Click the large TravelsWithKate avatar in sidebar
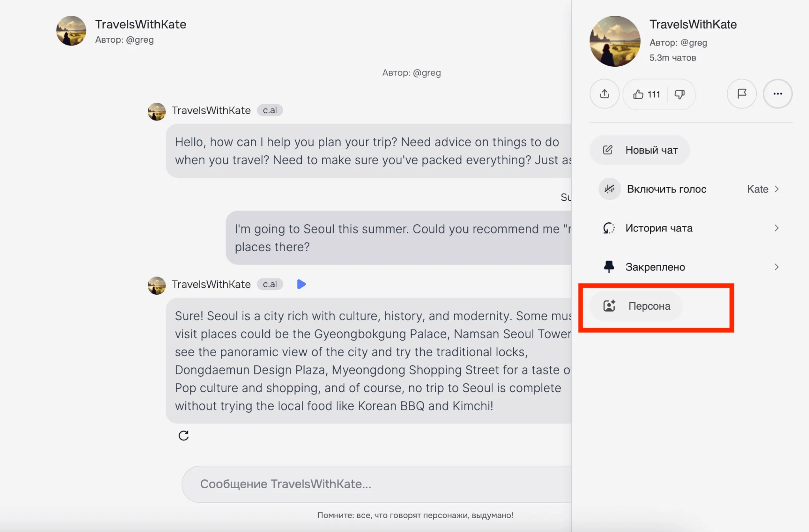 [x=615, y=41]
